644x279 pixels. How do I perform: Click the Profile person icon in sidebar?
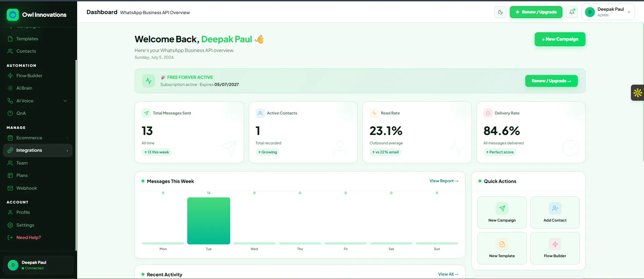[10, 212]
